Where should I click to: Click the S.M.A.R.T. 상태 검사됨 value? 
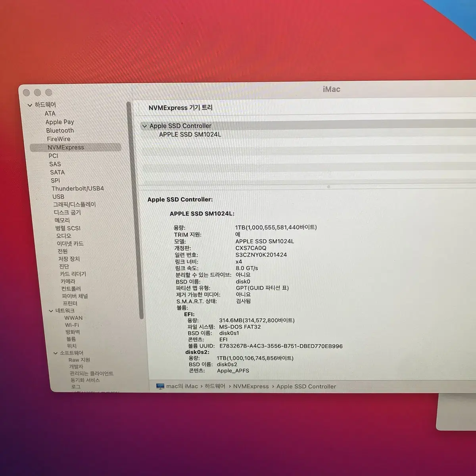[x=243, y=301]
